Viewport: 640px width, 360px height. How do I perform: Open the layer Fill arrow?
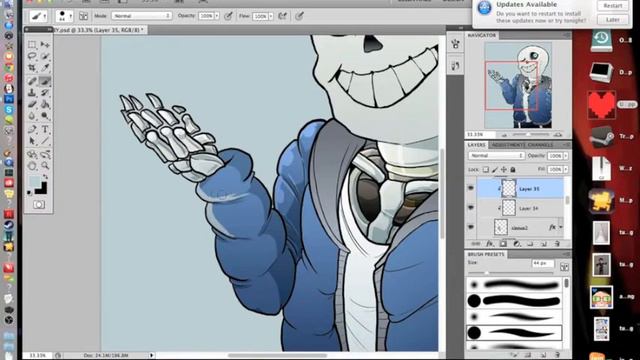pos(566,169)
